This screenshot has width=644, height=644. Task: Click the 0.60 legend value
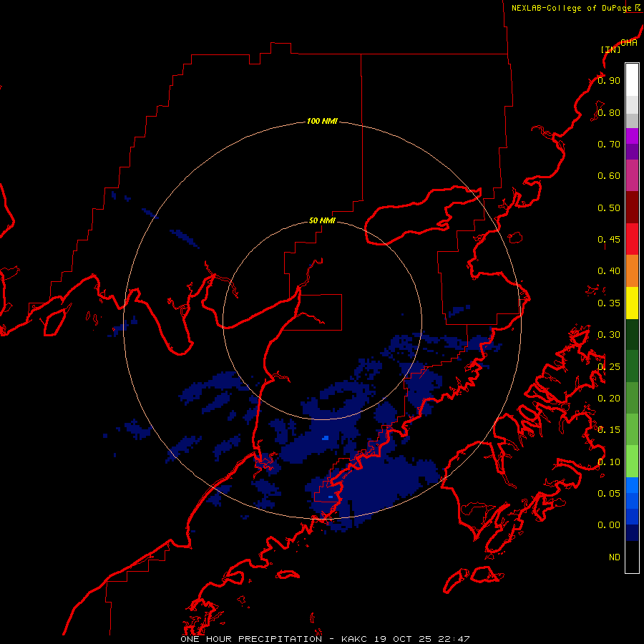coord(609,176)
